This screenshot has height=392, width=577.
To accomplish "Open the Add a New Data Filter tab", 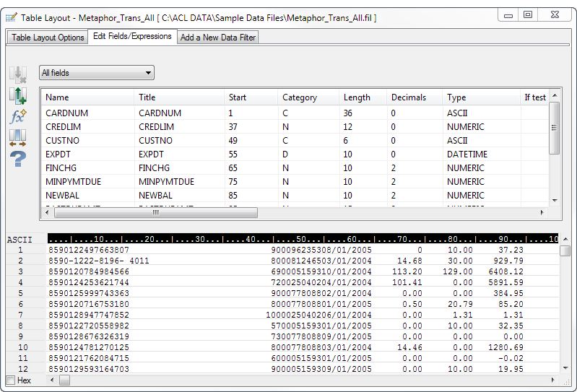I will pyautogui.click(x=217, y=38).
